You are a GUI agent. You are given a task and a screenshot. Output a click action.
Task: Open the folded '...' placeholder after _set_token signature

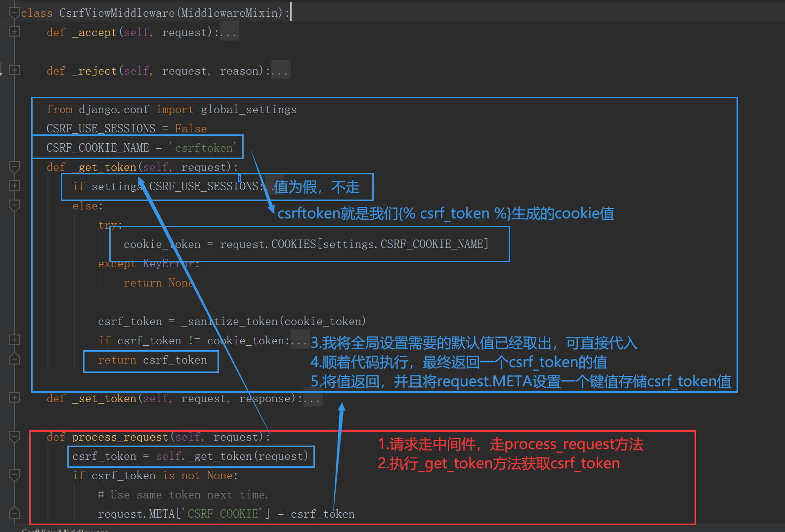pyautogui.click(x=312, y=398)
